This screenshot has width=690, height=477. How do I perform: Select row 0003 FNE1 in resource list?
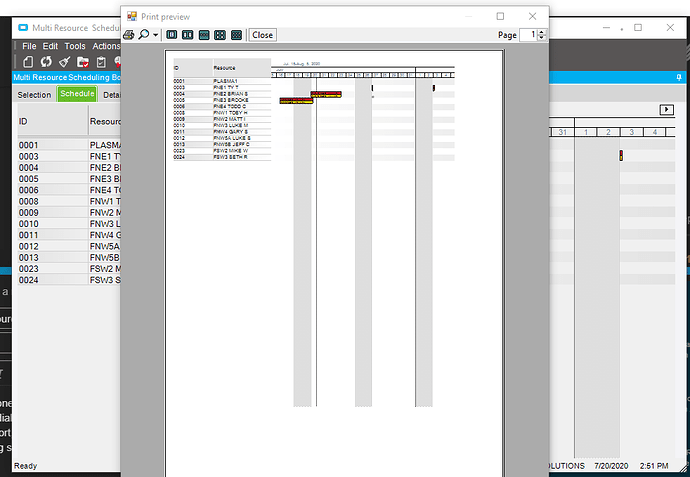click(69, 157)
